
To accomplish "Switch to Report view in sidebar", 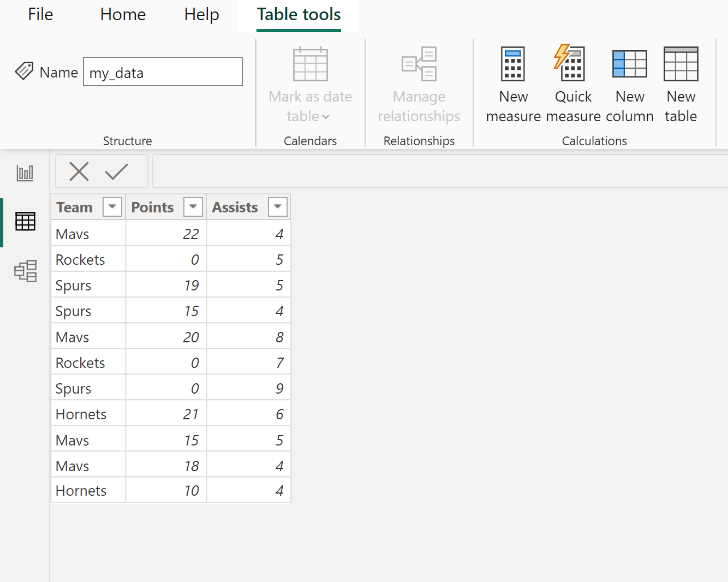I will pyautogui.click(x=25, y=173).
